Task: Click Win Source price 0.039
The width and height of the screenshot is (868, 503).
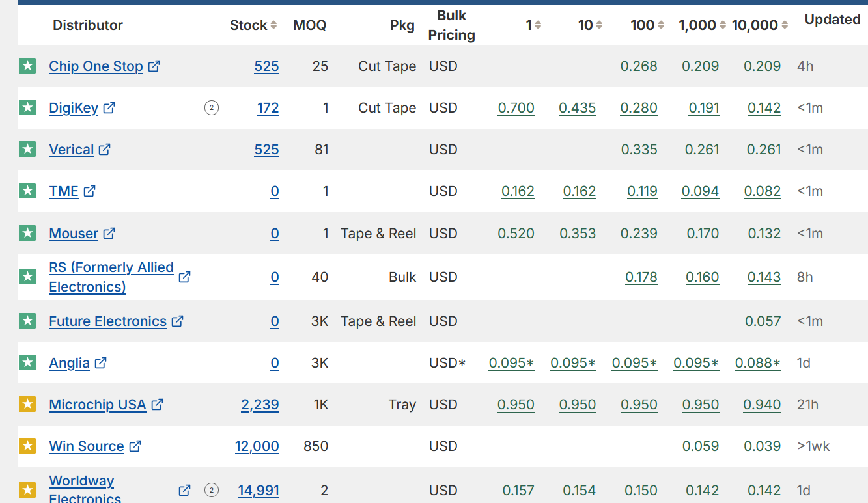Action: tap(763, 446)
